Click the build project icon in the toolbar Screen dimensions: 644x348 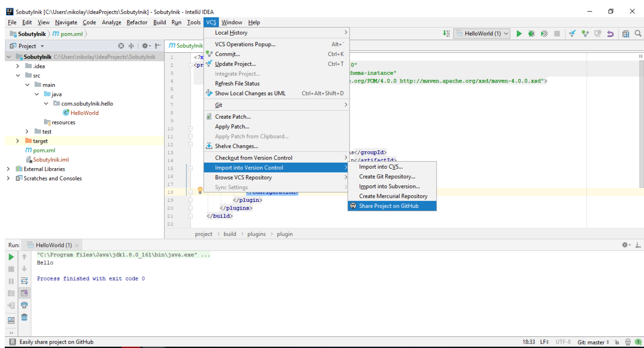pos(447,34)
